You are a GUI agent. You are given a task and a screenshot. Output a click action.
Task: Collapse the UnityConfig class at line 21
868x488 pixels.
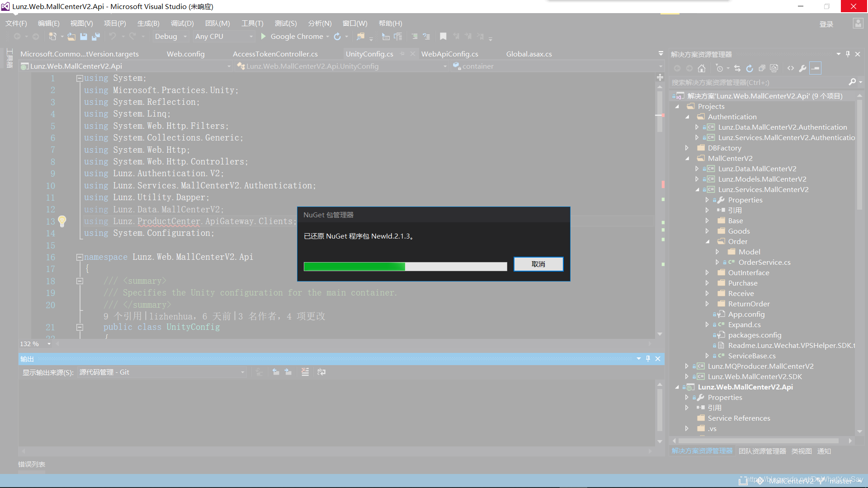pyautogui.click(x=80, y=327)
